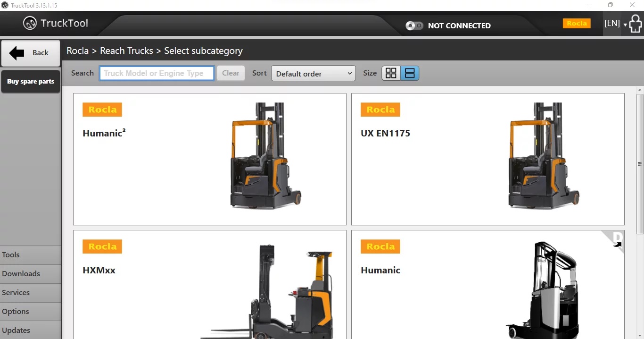Viewport: 644px width, 339px height.
Task: Open the Default order sort dropdown
Action: click(x=314, y=73)
